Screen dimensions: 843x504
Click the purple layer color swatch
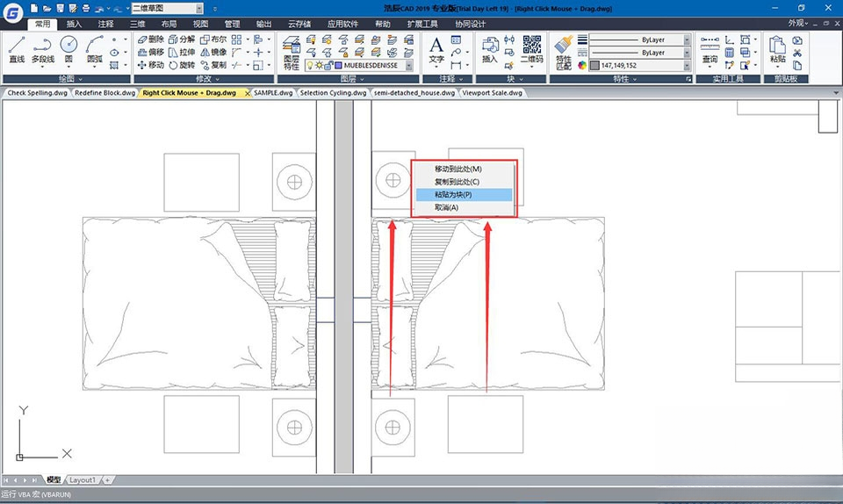[x=338, y=66]
